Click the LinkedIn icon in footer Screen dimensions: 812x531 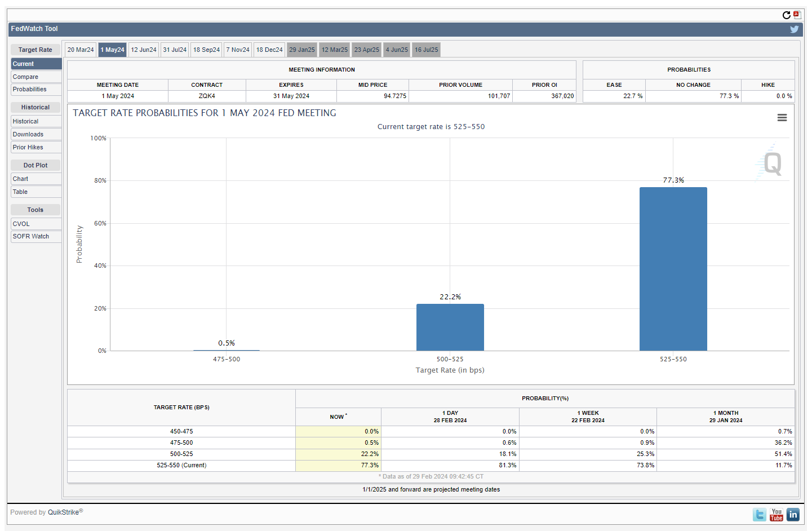coord(793,514)
